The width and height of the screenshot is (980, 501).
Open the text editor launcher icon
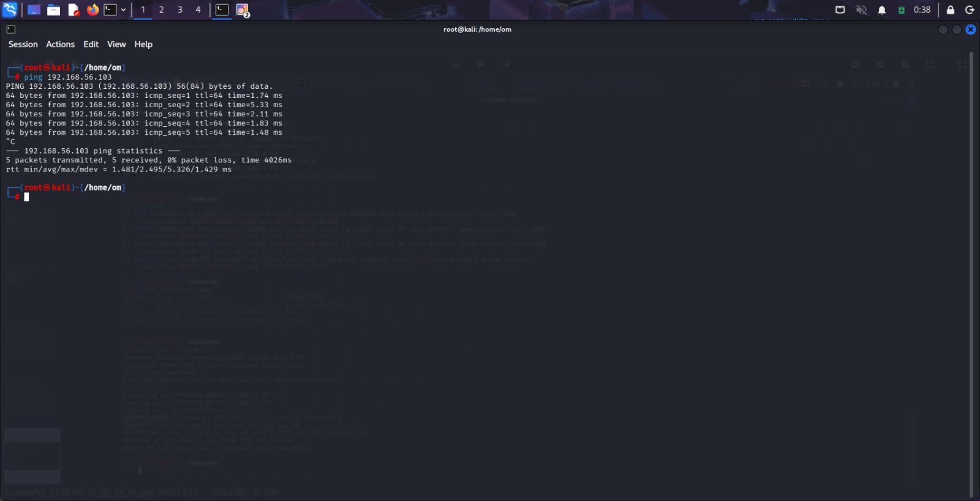[73, 10]
